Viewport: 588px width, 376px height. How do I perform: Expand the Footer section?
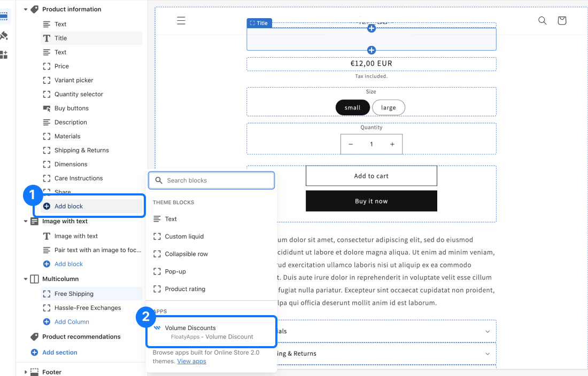coord(26,372)
